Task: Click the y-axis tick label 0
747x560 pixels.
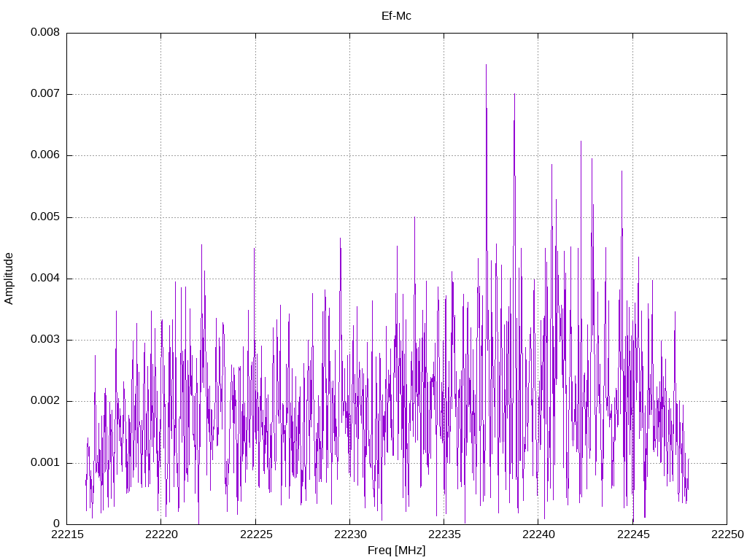Action: coord(57,524)
